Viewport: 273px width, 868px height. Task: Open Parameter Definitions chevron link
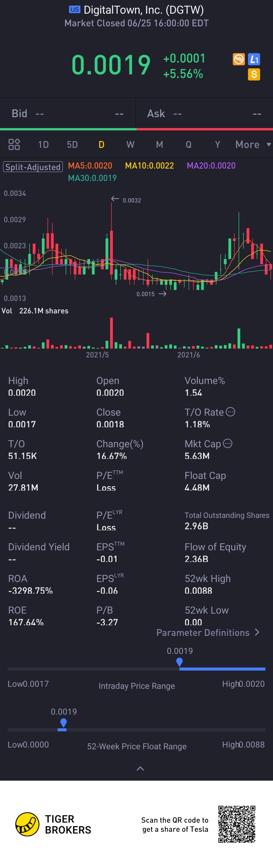click(x=208, y=633)
